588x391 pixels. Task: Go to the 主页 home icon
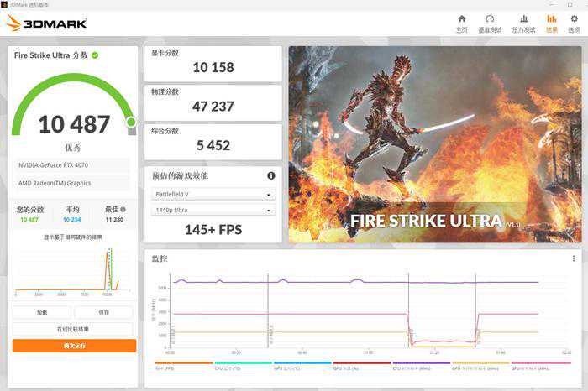click(461, 23)
